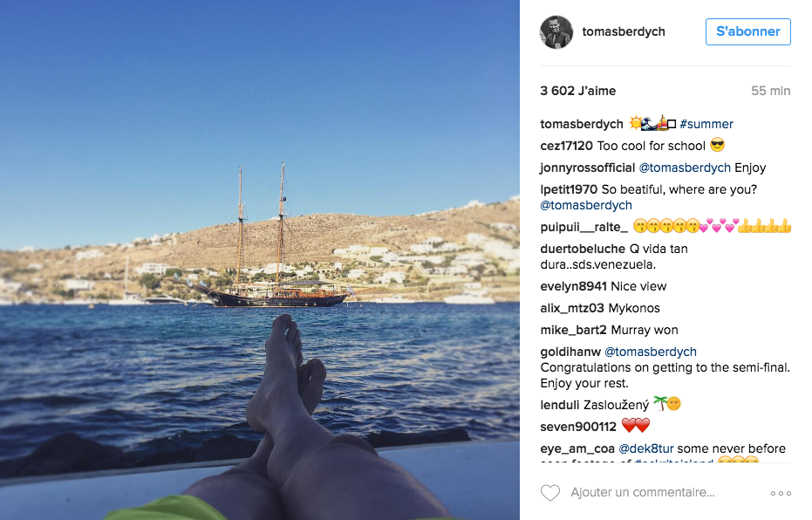Open cez17120 commenter profile

(x=566, y=146)
